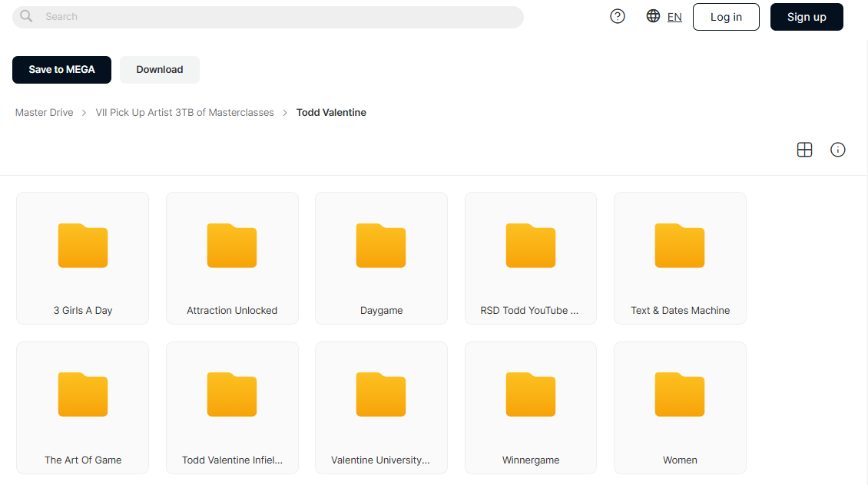Open the help question mark icon
The height and width of the screenshot is (485, 868).
click(x=618, y=17)
